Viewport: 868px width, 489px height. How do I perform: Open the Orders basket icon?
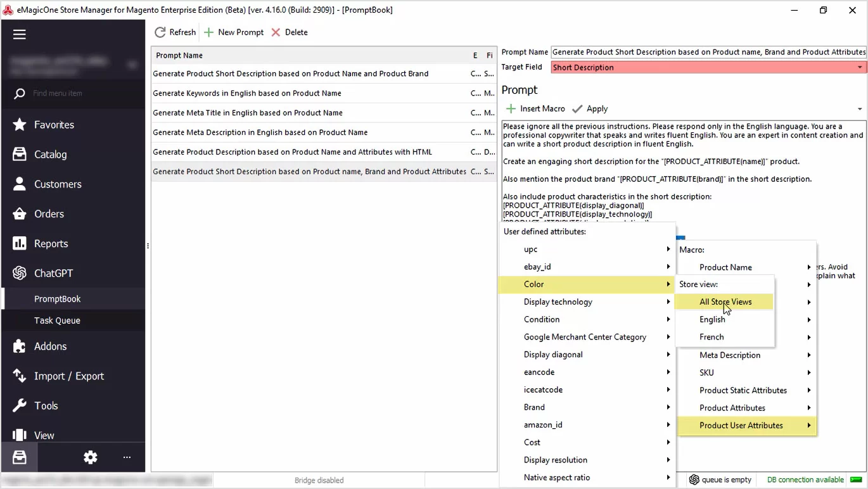point(20,214)
